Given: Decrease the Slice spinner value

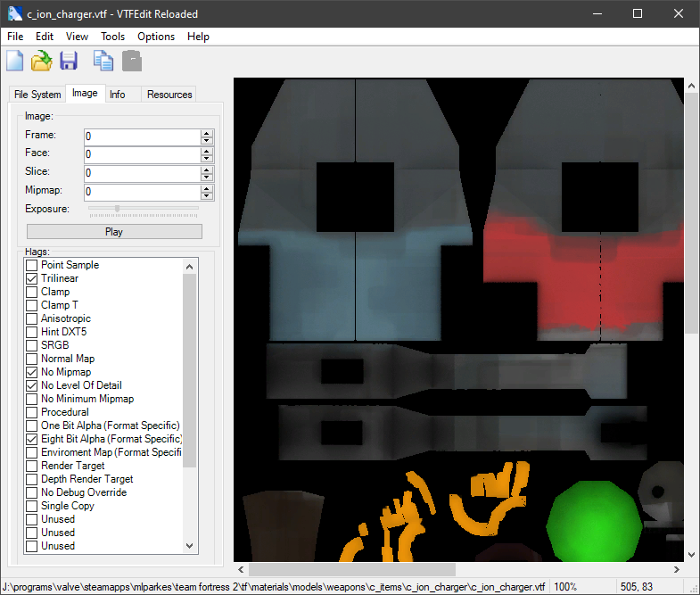Looking at the screenshot, I should 206,177.
